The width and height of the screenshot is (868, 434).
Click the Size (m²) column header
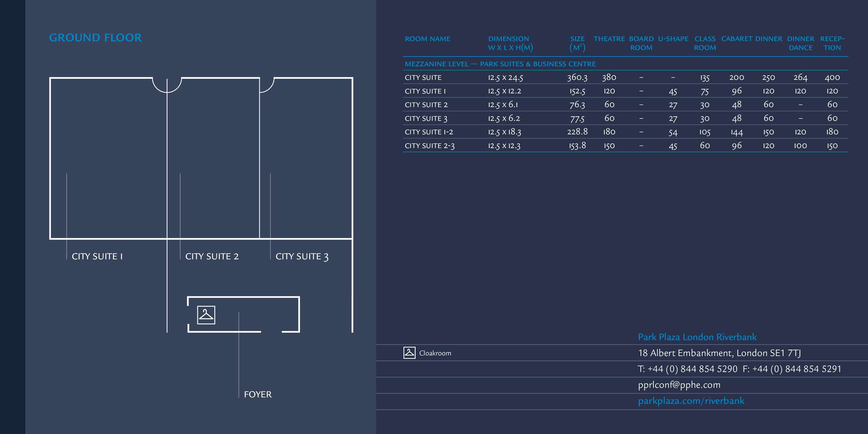point(577,43)
